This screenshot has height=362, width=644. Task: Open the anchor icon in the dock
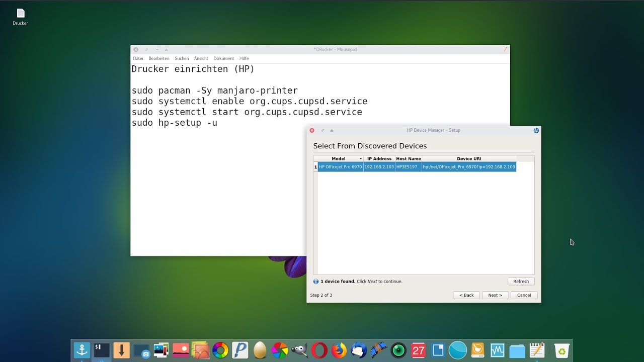(82, 349)
